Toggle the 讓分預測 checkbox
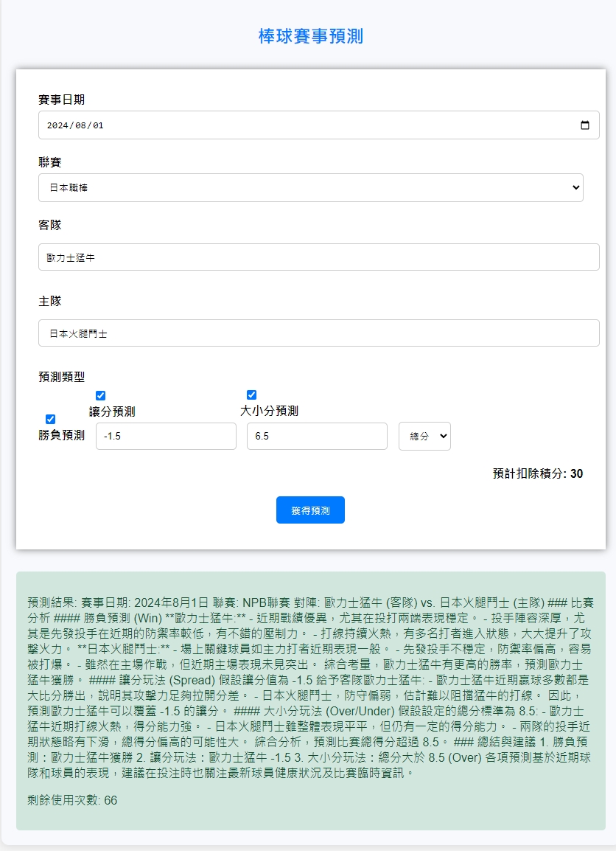Screen dimensions: 616x851 [x=100, y=395]
